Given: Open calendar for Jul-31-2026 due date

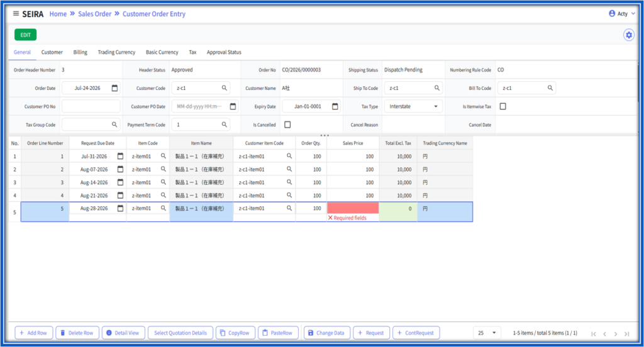Looking at the screenshot, I should point(120,156).
